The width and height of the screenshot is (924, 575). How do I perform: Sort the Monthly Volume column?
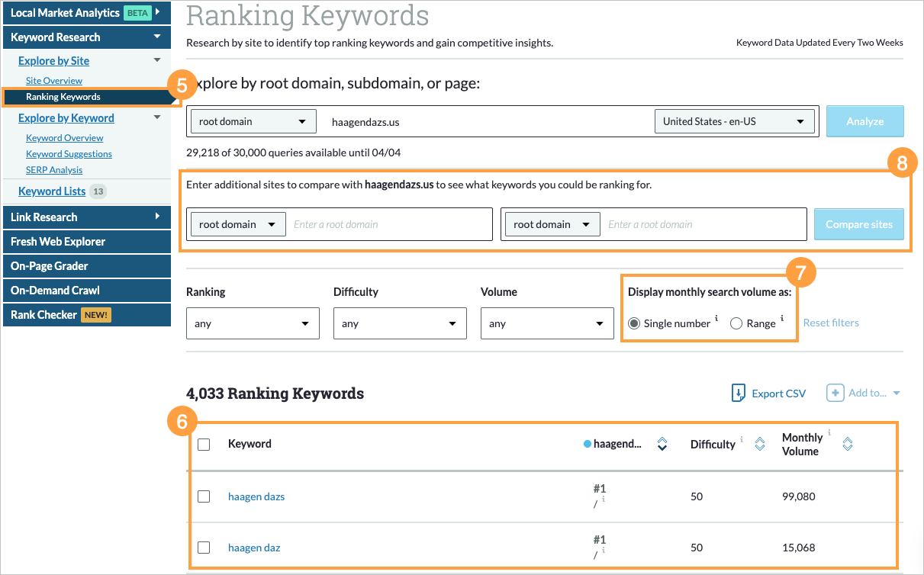coord(847,442)
